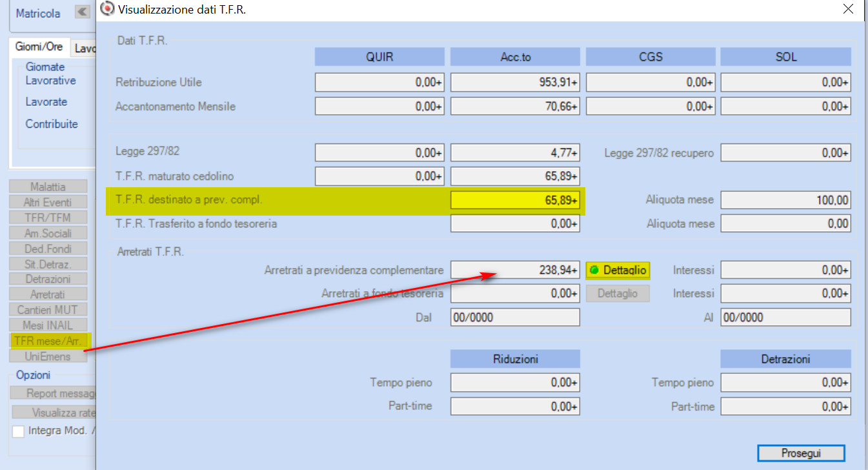This screenshot has width=868, height=470.
Task: Open Dettaglio for arretrati previdenza complementare
Action: [618, 270]
